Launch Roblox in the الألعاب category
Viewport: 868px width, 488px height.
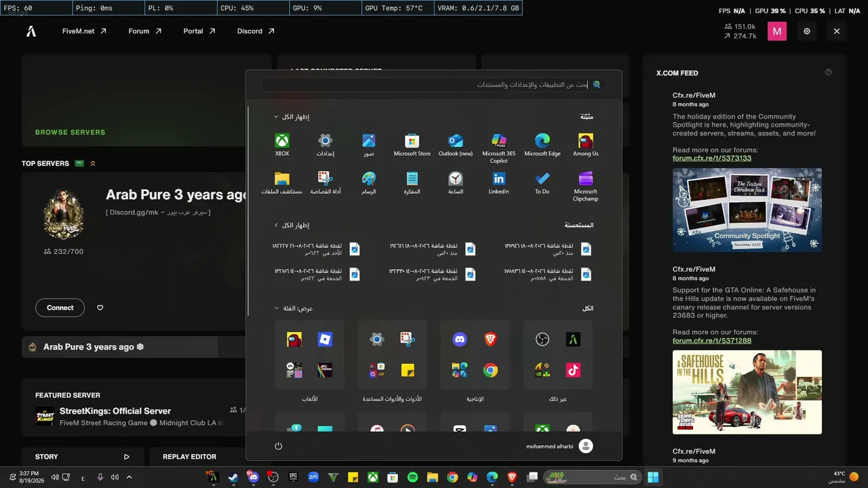pyautogui.click(x=325, y=340)
